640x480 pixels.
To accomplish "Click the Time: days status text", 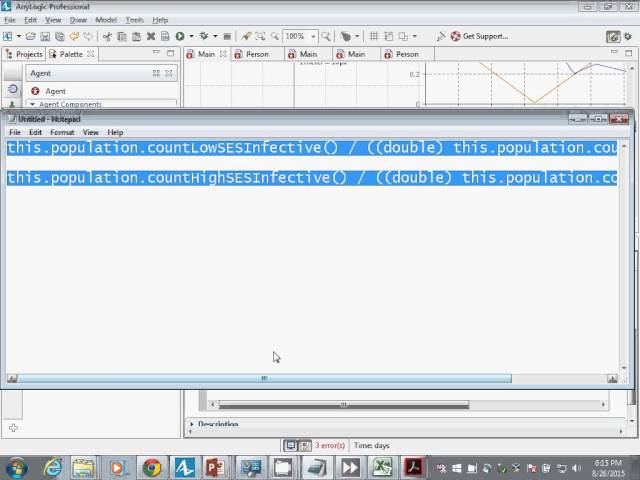I will tap(371, 445).
